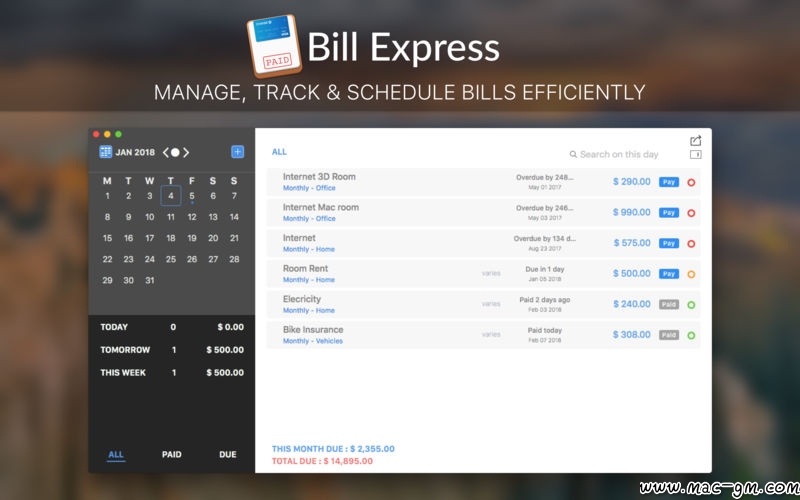Select January 31 on the calendar
This screenshot has height=500, width=800.
[149, 280]
